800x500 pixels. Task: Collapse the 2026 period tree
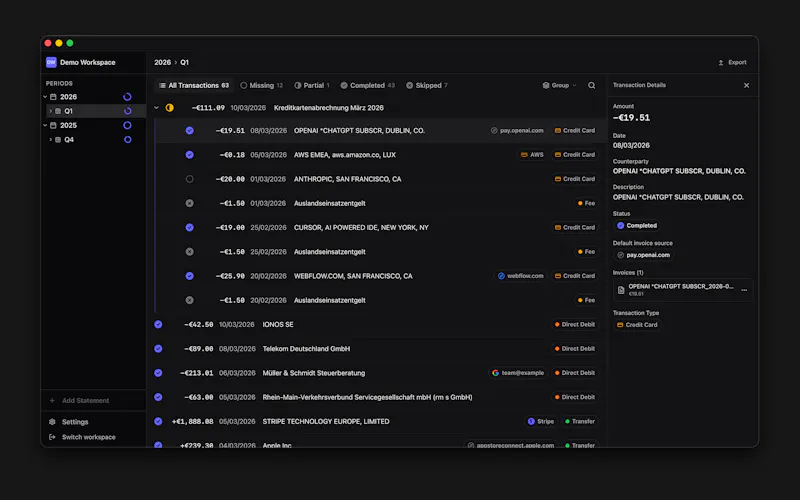(45, 96)
